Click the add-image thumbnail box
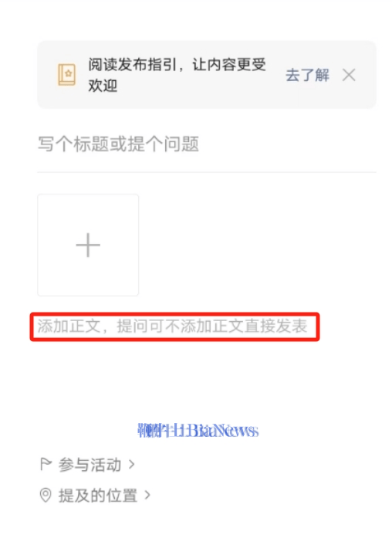This screenshot has width=392, height=538. click(88, 245)
